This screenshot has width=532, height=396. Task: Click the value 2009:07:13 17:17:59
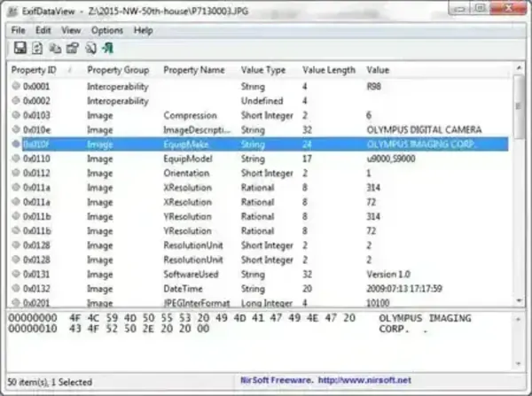pyautogui.click(x=404, y=289)
